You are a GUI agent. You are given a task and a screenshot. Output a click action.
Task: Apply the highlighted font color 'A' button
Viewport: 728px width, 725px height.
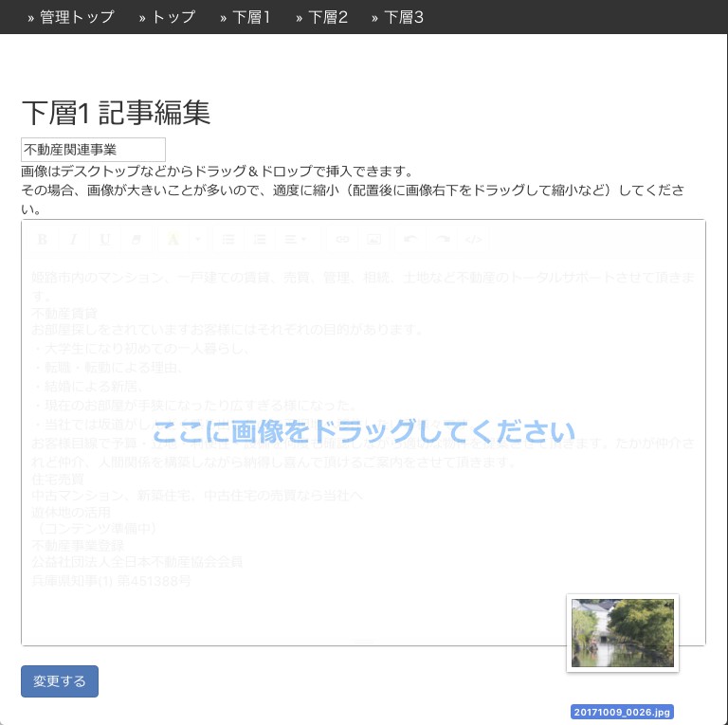pos(173,239)
